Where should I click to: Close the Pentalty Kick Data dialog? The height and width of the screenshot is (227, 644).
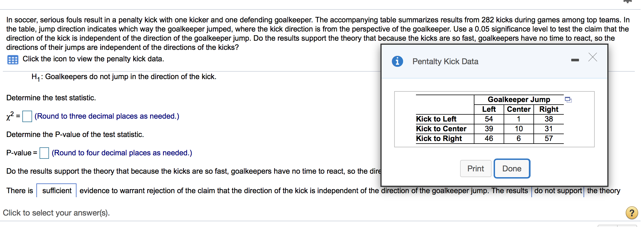tap(592, 57)
